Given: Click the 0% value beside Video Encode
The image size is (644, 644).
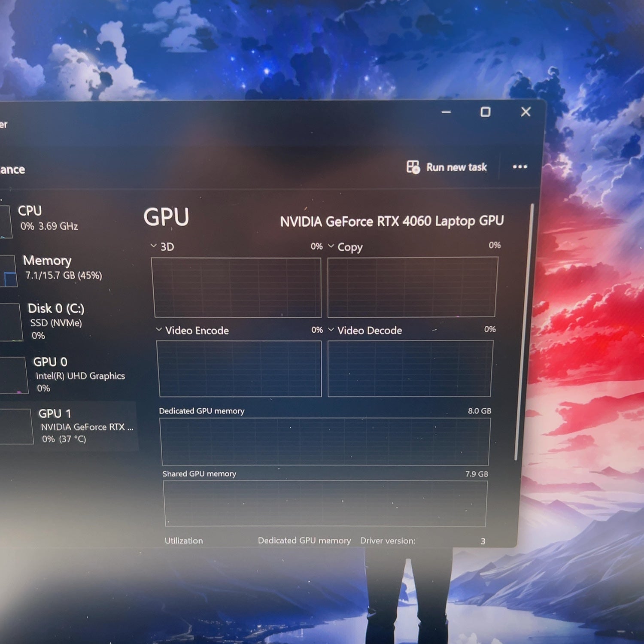Looking at the screenshot, I should [x=317, y=330].
